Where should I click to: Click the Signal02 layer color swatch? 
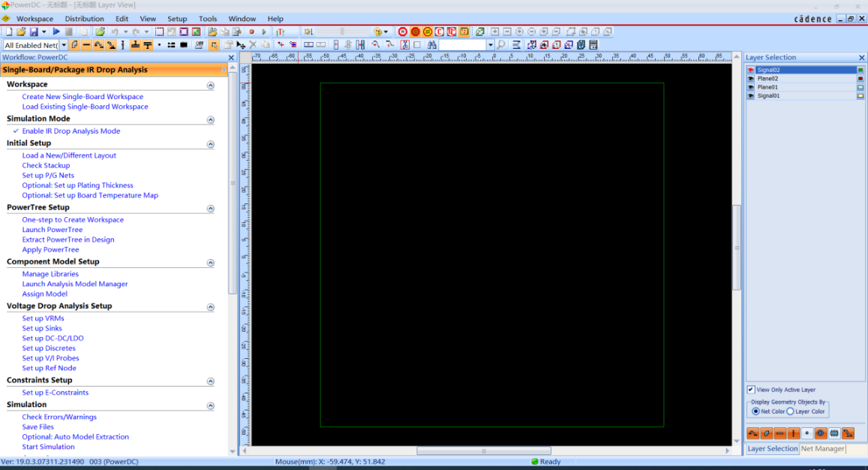click(860, 70)
